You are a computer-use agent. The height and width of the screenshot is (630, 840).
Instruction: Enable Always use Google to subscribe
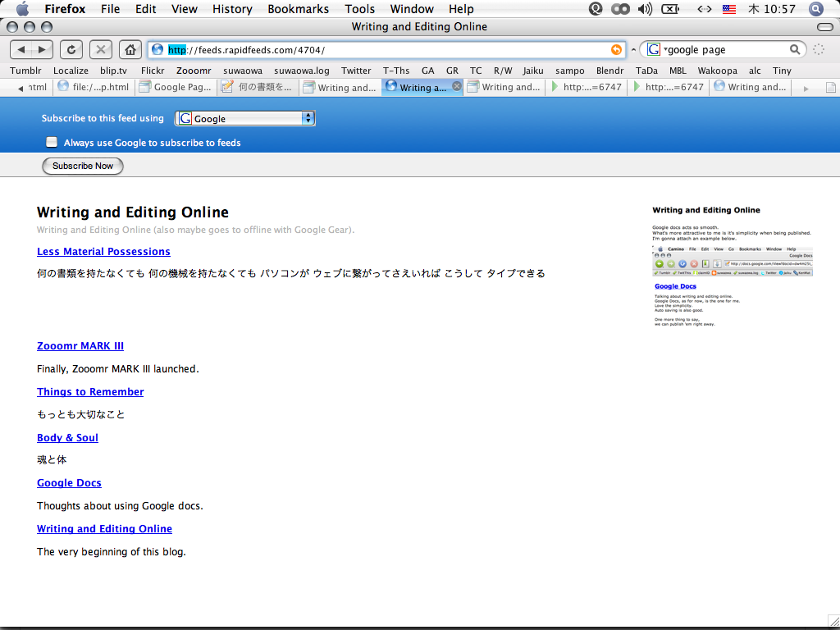tap(52, 142)
